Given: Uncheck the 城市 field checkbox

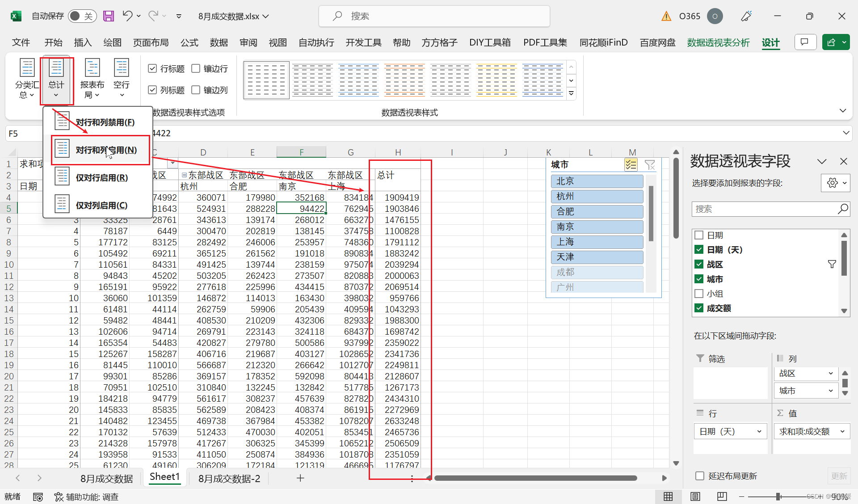Looking at the screenshot, I should 699,279.
